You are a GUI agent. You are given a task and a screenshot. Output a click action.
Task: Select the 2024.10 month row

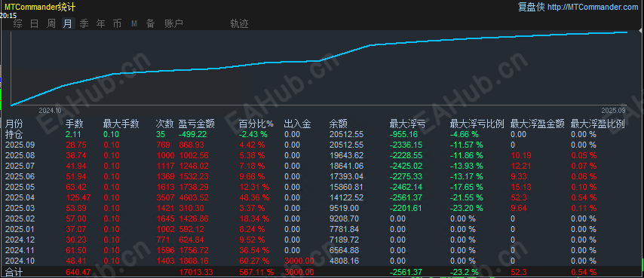322,261
